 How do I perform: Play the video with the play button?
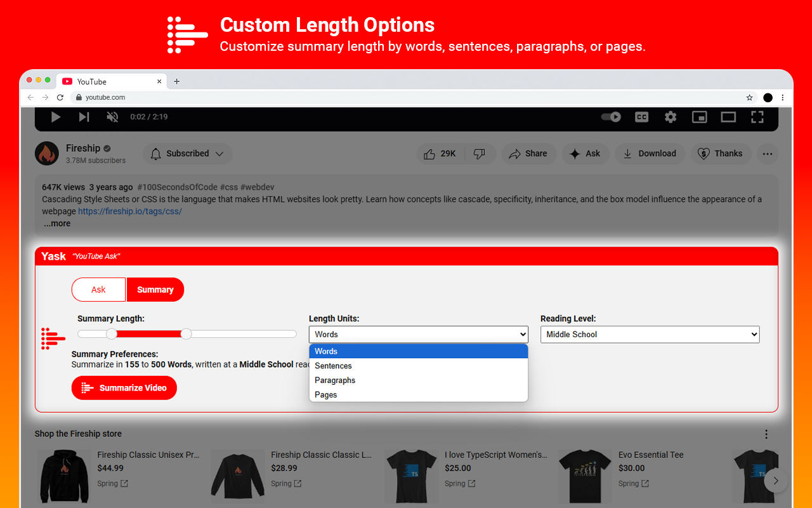[x=56, y=117]
